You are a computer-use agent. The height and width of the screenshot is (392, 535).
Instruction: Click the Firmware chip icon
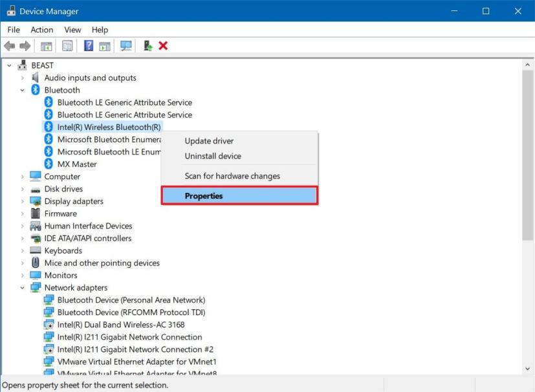coord(36,213)
